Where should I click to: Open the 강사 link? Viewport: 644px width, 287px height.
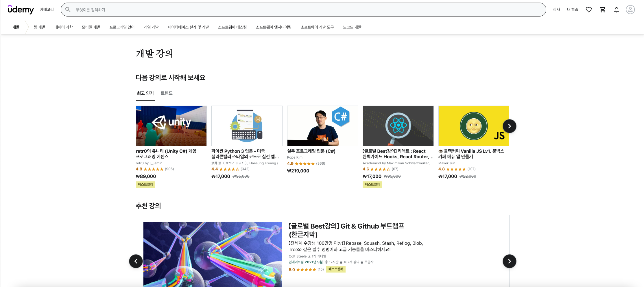click(x=556, y=10)
